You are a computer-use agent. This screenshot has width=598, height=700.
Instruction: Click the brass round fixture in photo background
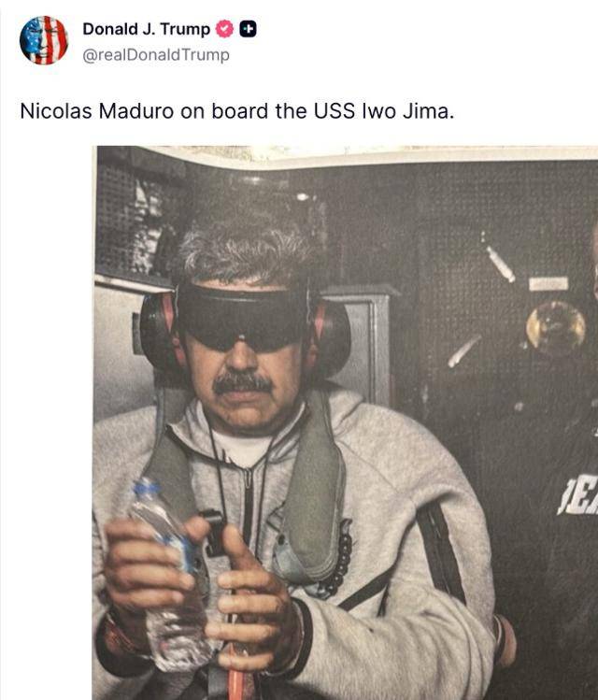click(x=556, y=327)
